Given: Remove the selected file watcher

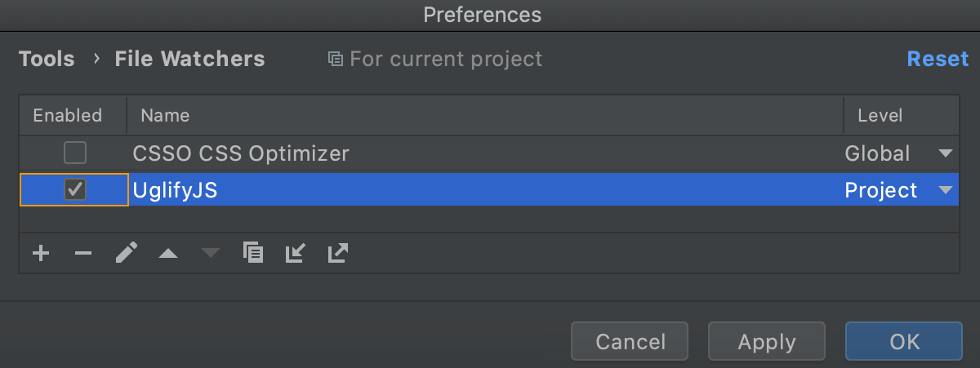Looking at the screenshot, I should tap(83, 253).
